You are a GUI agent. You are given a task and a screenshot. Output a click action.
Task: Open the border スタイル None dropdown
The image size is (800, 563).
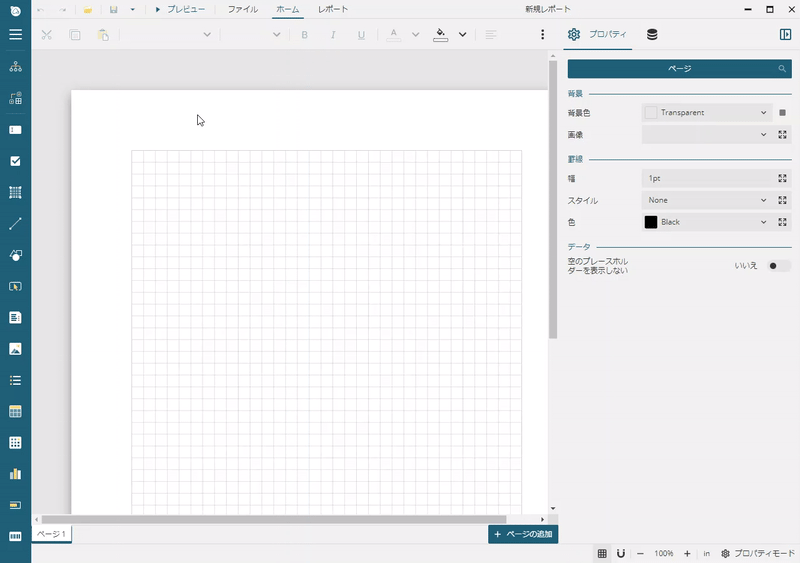tap(706, 200)
